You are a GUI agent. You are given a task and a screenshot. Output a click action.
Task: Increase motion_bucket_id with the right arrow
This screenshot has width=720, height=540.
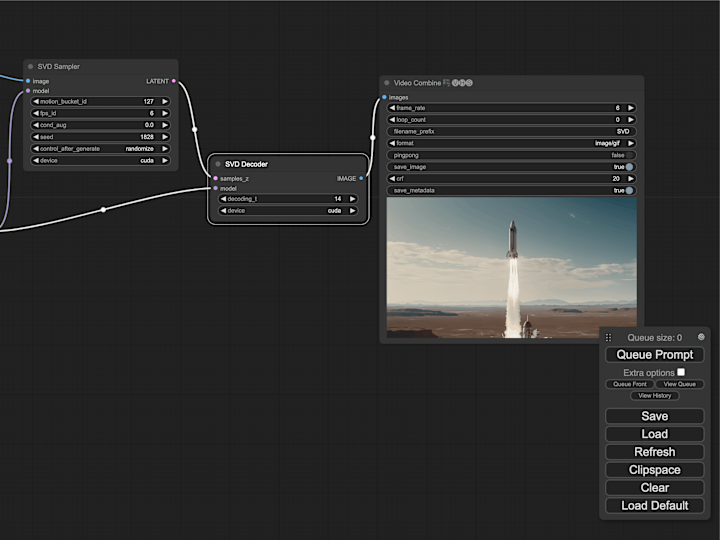(x=165, y=101)
